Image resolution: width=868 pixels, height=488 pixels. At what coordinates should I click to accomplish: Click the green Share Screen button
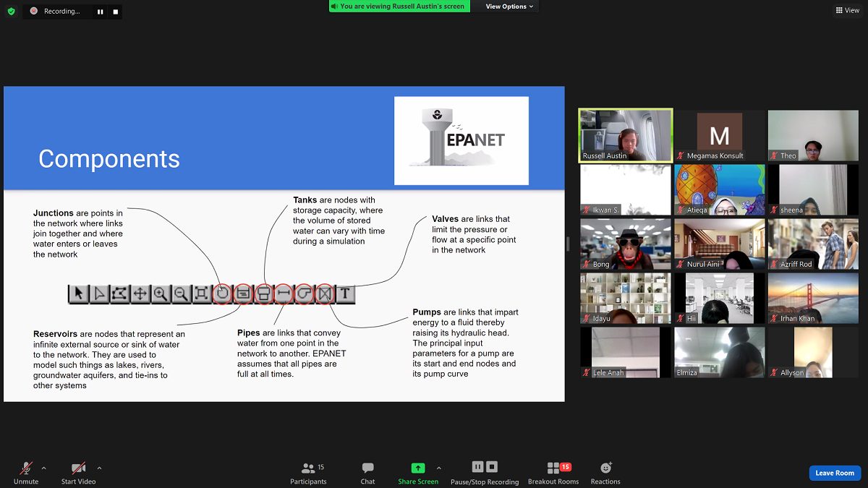click(x=418, y=473)
